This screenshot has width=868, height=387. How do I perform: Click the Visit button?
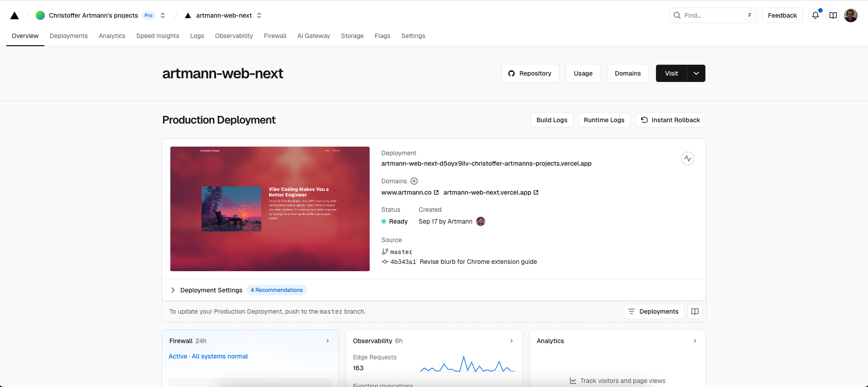tap(671, 73)
